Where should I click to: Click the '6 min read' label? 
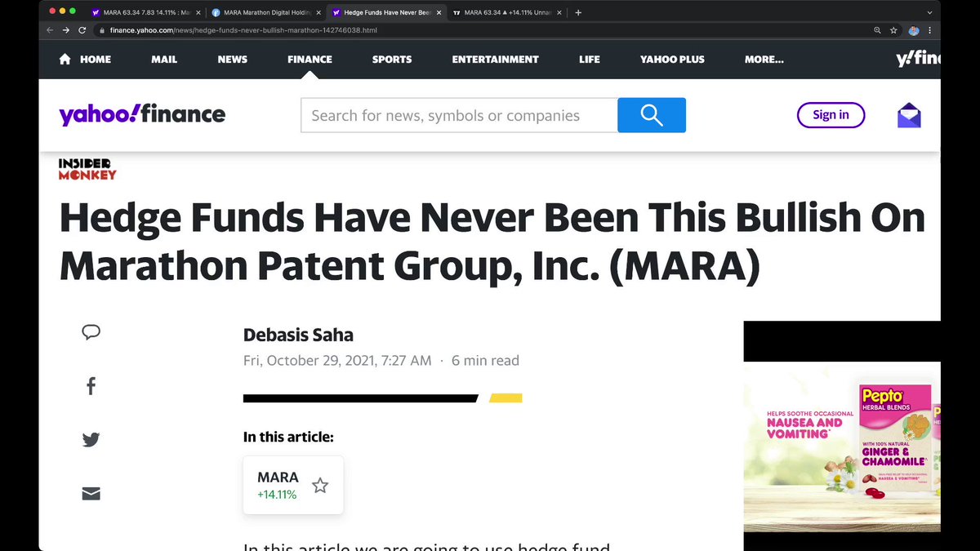click(x=485, y=360)
